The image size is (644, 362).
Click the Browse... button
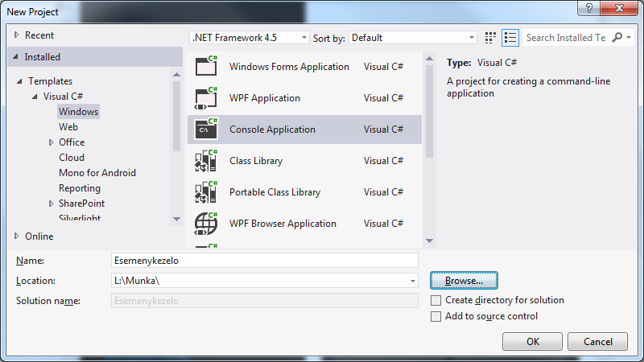(x=464, y=281)
